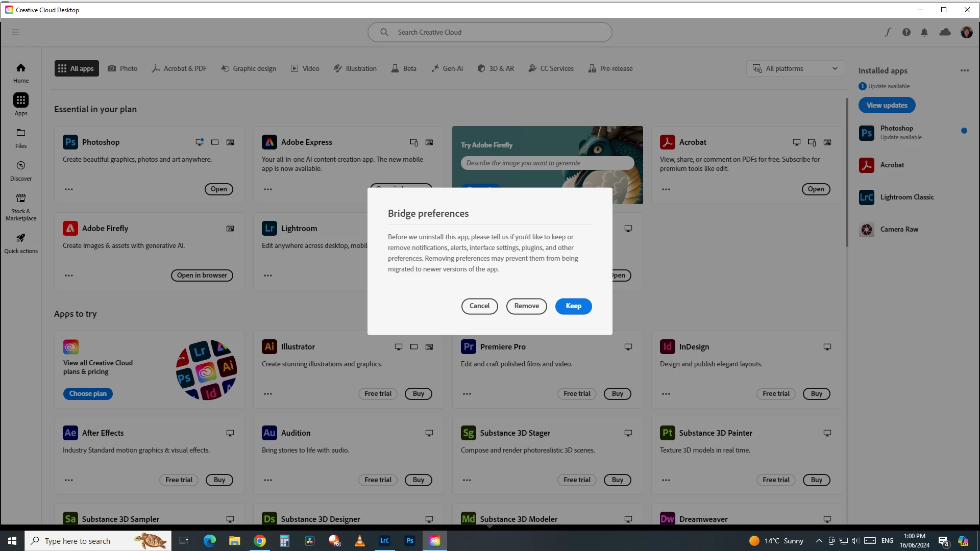The width and height of the screenshot is (980, 551).
Task: Toggle the hamburger navigation menu
Action: (x=15, y=32)
